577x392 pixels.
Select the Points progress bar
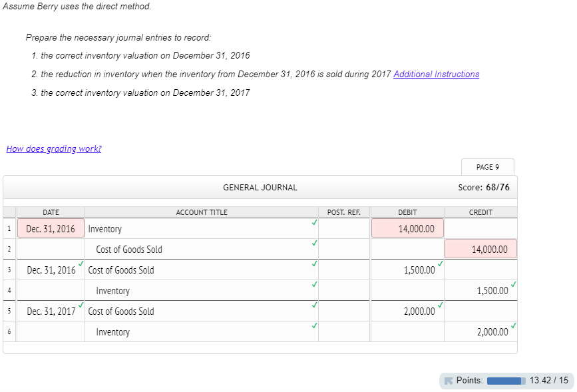pyautogui.click(x=506, y=381)
